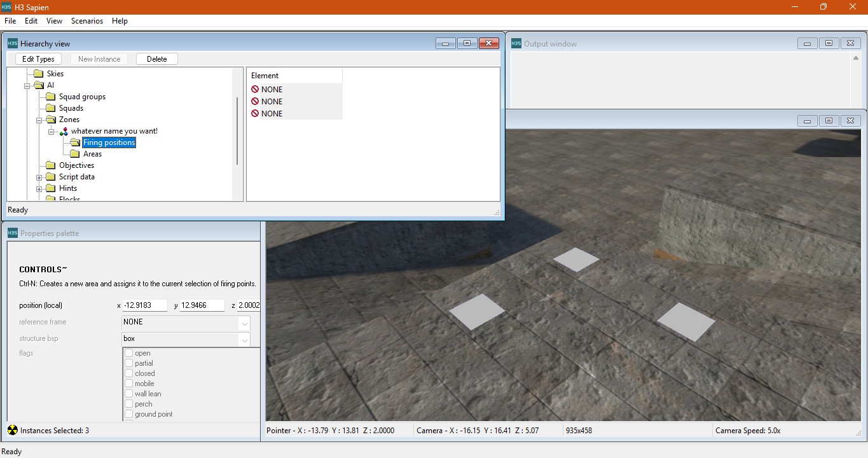Click the Delete button in Hierarchy view
The height and width of the screenshot is (458, 868).
point(157,59)
